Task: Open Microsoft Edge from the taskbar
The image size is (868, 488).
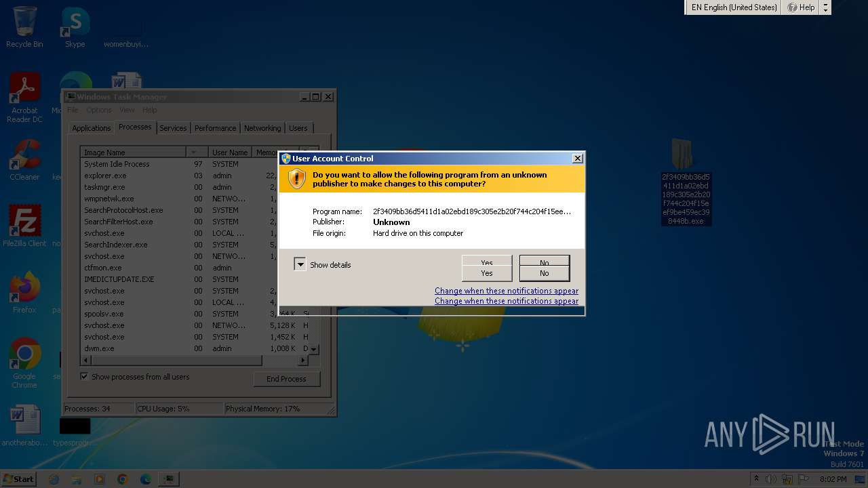Action: click(145, 479)
